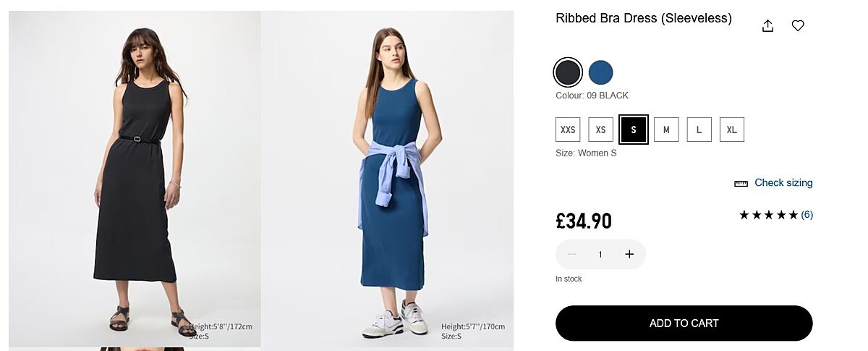Choose size XL

732,130
